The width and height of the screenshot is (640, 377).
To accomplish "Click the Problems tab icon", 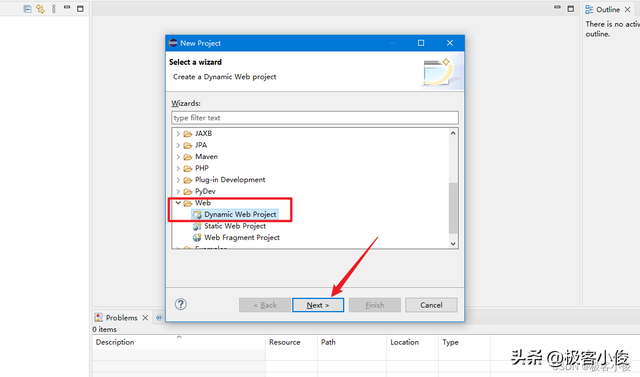I will tap(99, 317).
